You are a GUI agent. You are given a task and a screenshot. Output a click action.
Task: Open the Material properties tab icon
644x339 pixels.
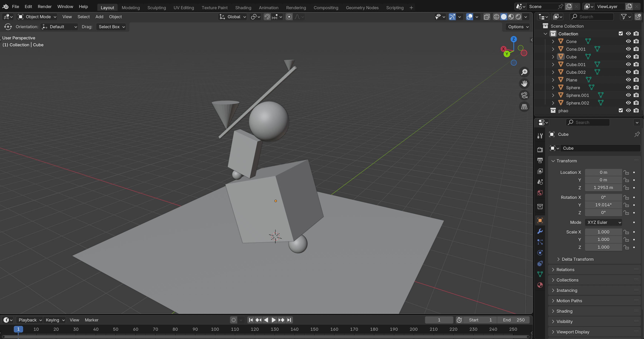[x=540, y=285]
